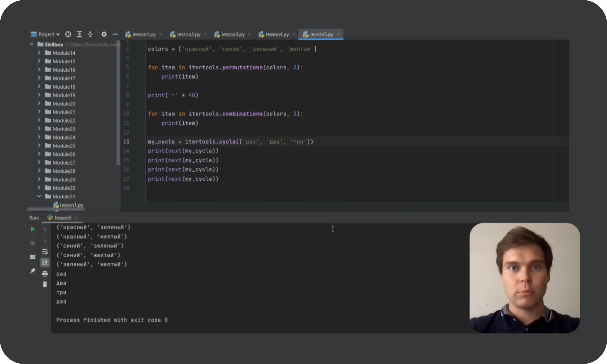Click the Print output icon
Viewport: 607px width, 364px height.
click(45, 274)
